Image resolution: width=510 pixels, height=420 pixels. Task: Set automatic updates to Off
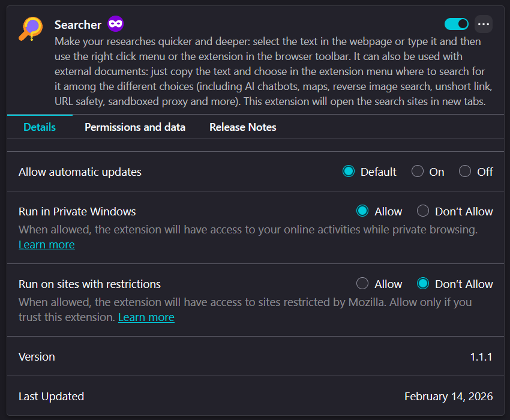point(465,172)
